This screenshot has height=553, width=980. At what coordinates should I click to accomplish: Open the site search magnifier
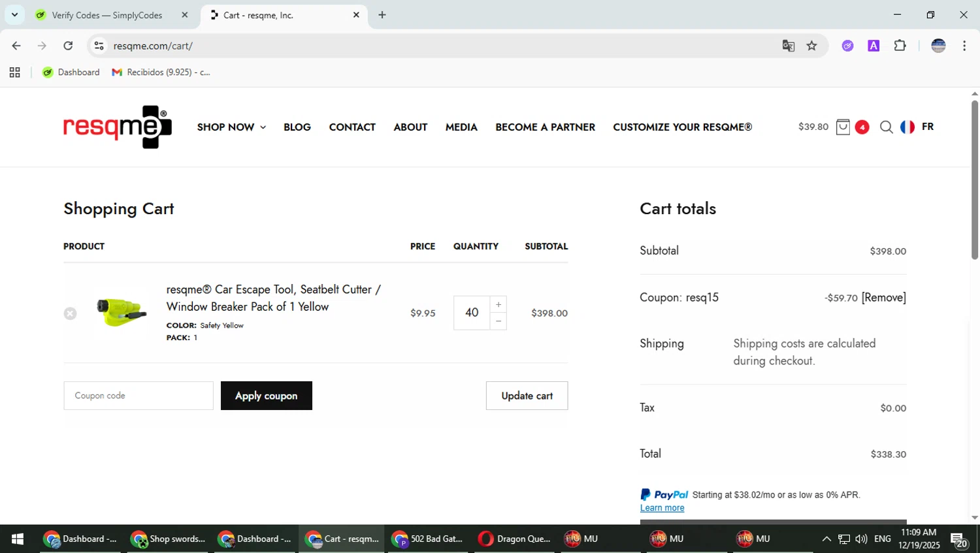[886, 127]
